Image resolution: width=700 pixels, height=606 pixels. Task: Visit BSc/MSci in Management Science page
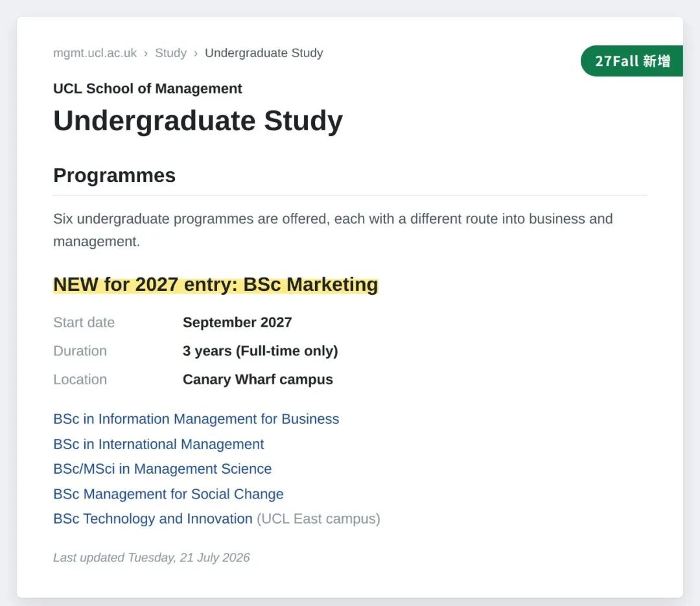click(x=163, y=469)
